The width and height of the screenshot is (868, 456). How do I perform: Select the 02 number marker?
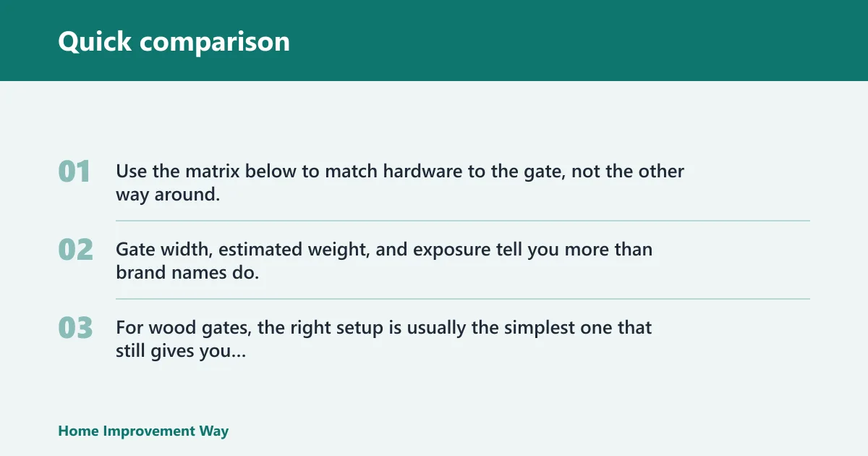(75, 250)
